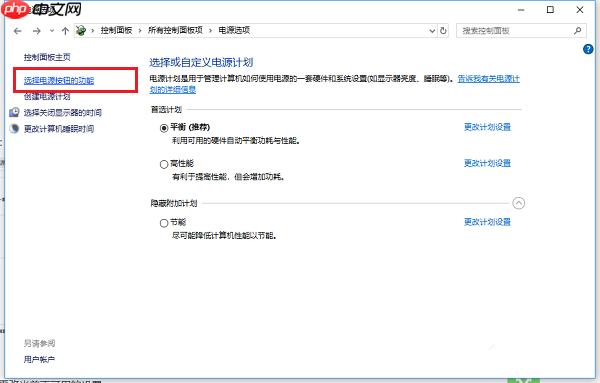Viewport: 600px width, 383px height.
Task: Select the 节能 radio button
Action: pyautogui.click(x=164, y=223)
